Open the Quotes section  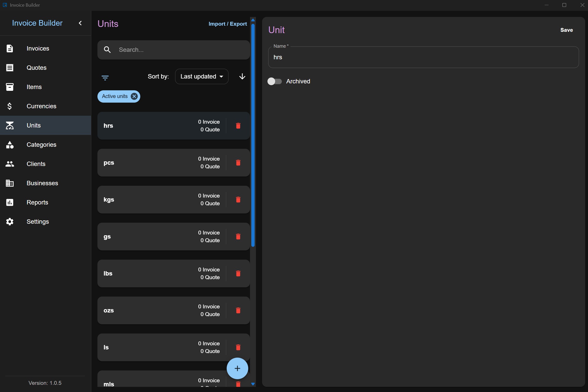[x=45, y=68]
